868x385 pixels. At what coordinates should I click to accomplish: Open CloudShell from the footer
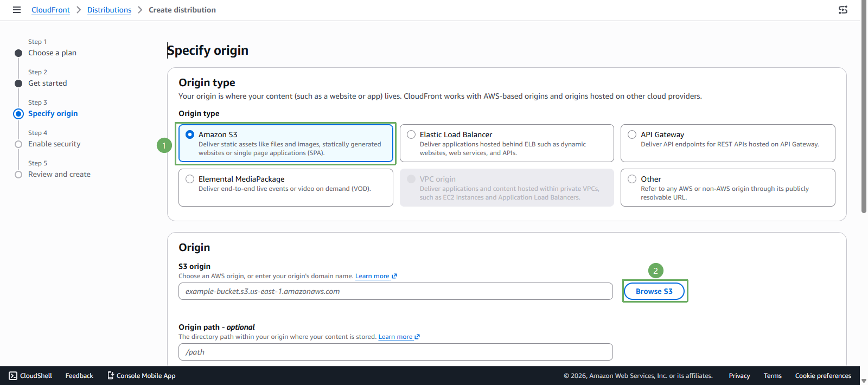(x=30, y=376)
